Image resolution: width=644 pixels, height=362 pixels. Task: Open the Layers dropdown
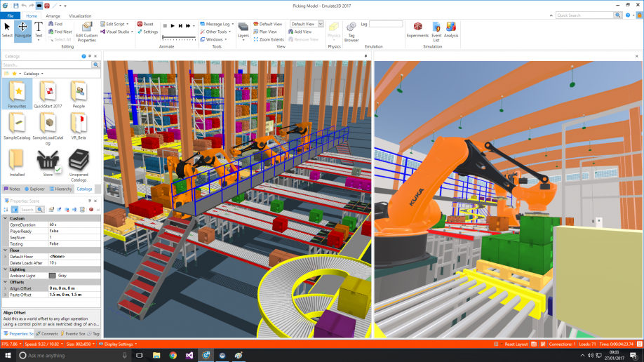coord(243,32)
